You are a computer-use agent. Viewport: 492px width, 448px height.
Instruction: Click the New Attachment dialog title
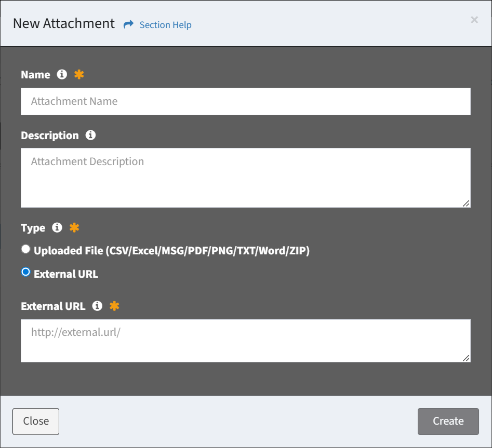[x=64, y=23]
